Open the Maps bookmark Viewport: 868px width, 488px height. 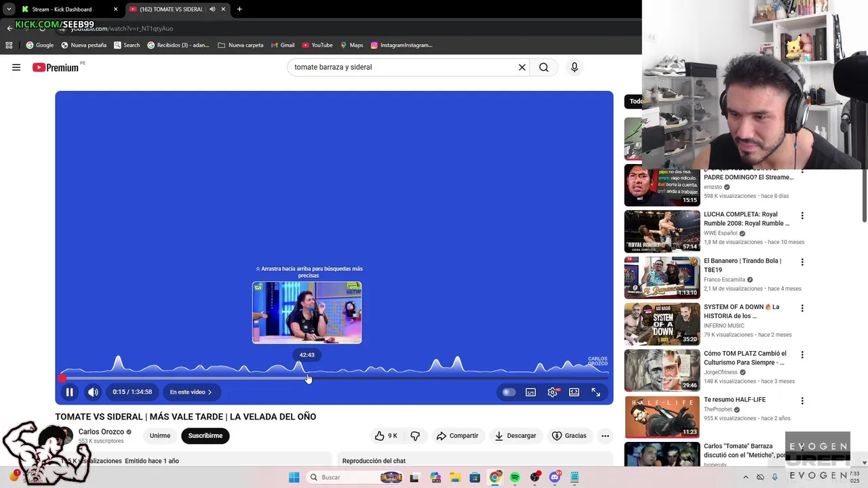pos(352,45)
